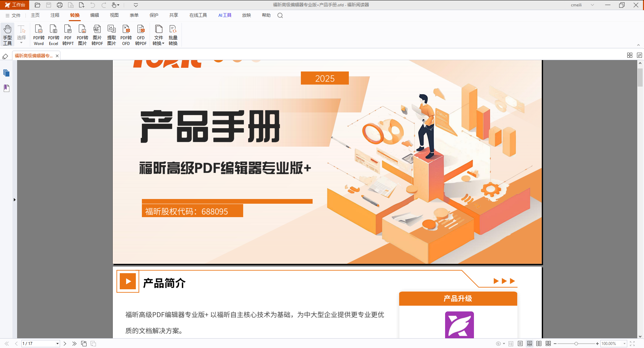
Task: Print the document from the quick toolbar
Action: [x=60, y=5]
